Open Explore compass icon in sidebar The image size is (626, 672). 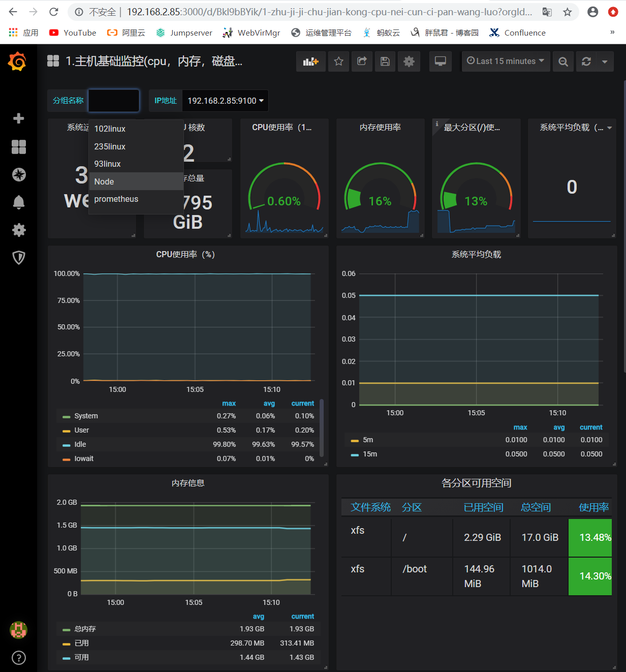[x=19, y=175]
